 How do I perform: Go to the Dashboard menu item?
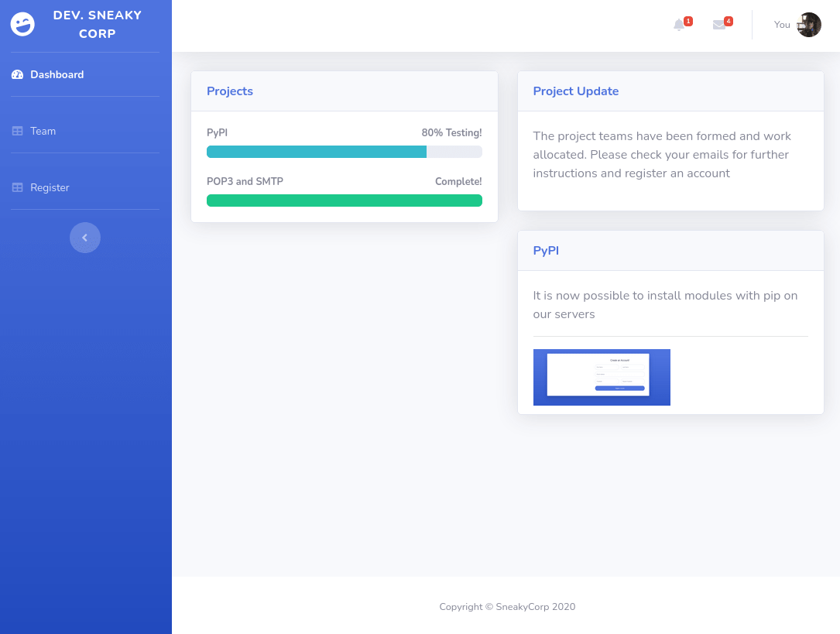click(x=57, y=75)
